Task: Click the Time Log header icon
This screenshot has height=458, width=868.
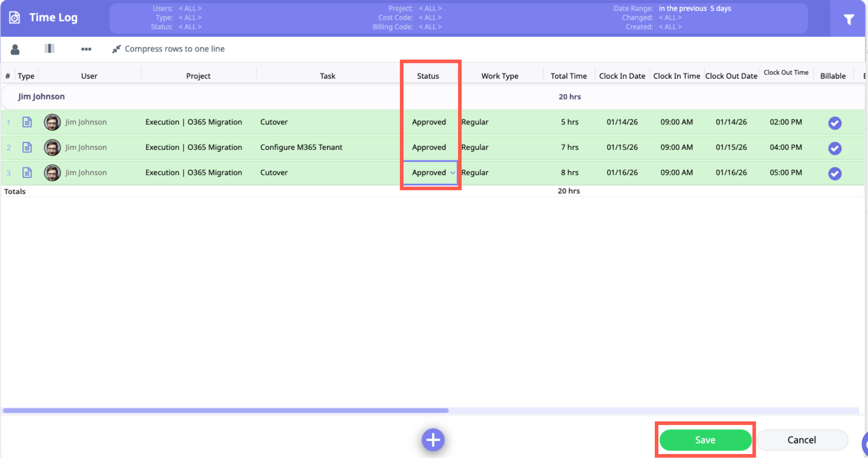Action: tap(14, 17)
